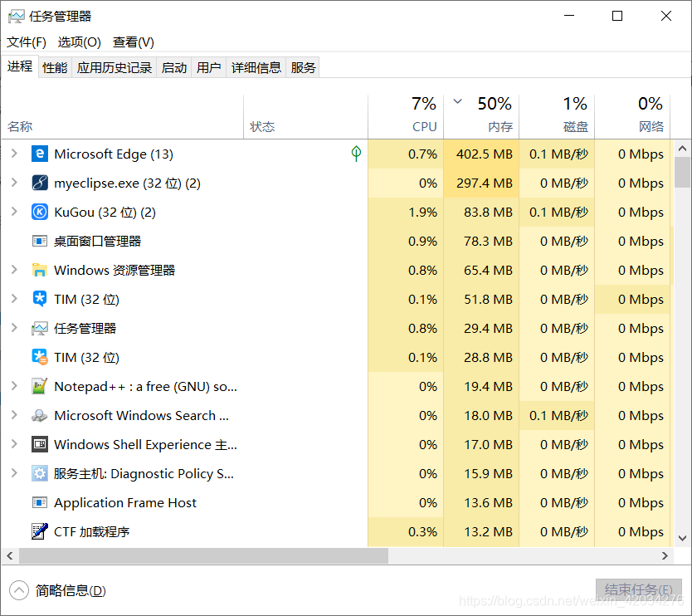Switch to the 应用历史记录 tab
Image resolution: width=692 pixels, height=616 pixels.
115,67
